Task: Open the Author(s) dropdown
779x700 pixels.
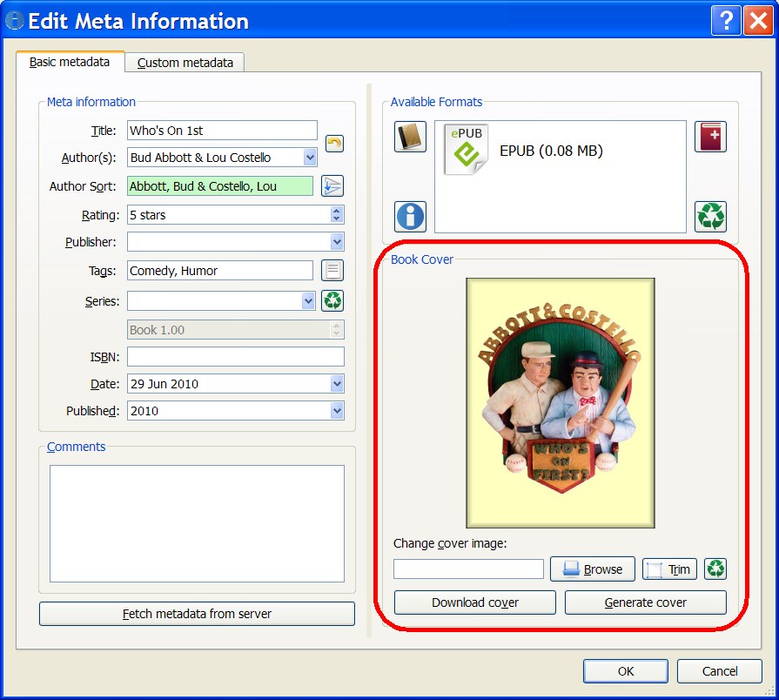Action: (x=310, y=158)
